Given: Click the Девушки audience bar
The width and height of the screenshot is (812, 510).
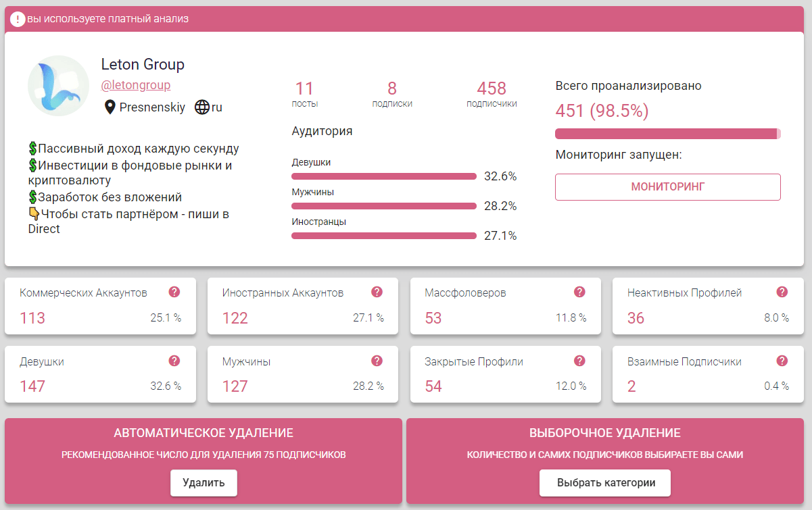Looking at the screenshot, I should coord(383,176).
